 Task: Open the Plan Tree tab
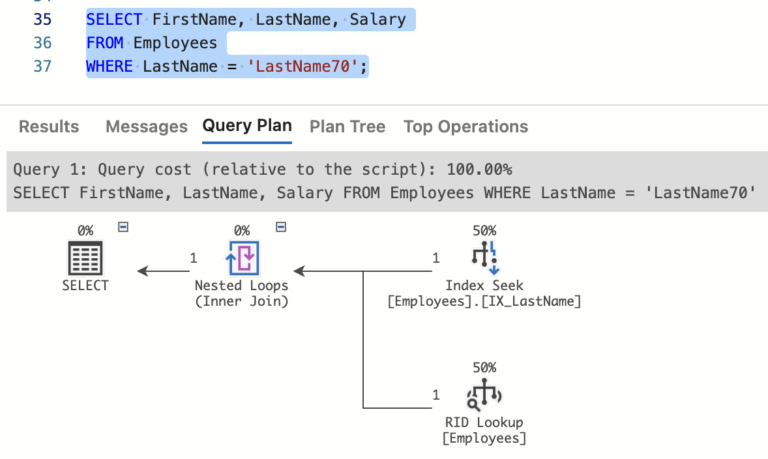click(x=347, y=126)
